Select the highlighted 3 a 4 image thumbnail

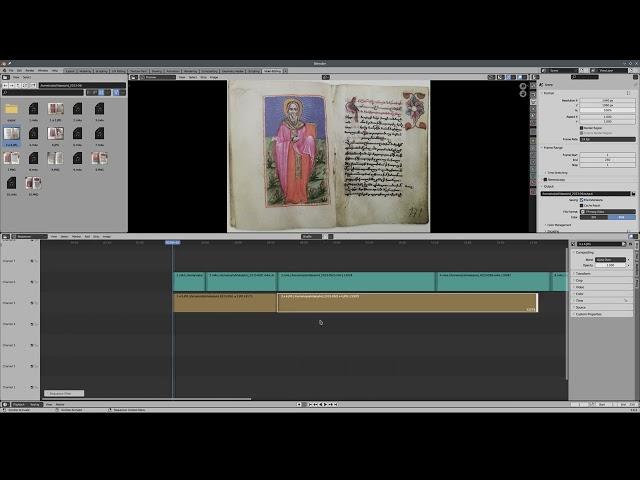[11, 133]
